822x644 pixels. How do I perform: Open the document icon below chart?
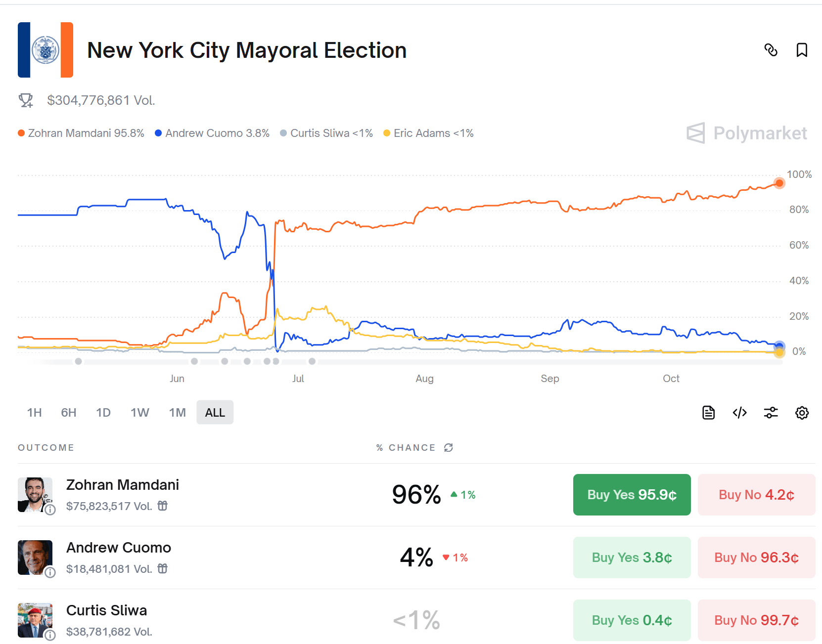708,412
